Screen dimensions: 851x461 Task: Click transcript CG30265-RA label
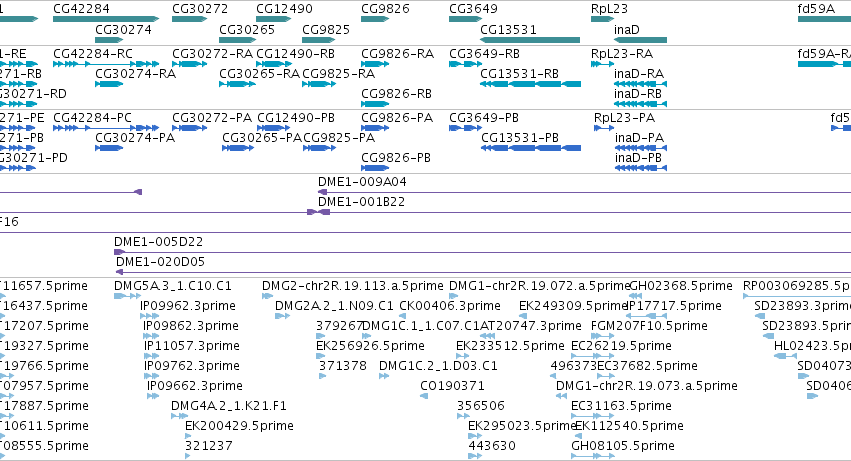(x=259, y=73)
